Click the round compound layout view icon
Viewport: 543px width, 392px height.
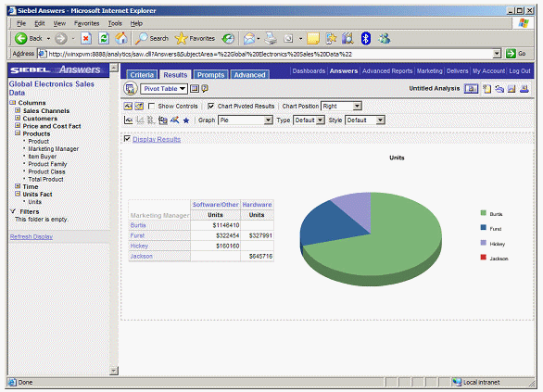[x=131, y=89]
